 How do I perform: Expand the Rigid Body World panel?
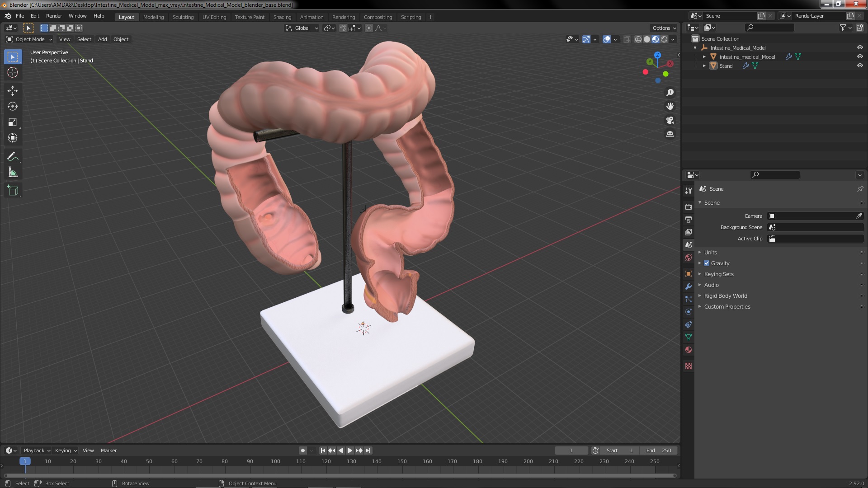726,296
